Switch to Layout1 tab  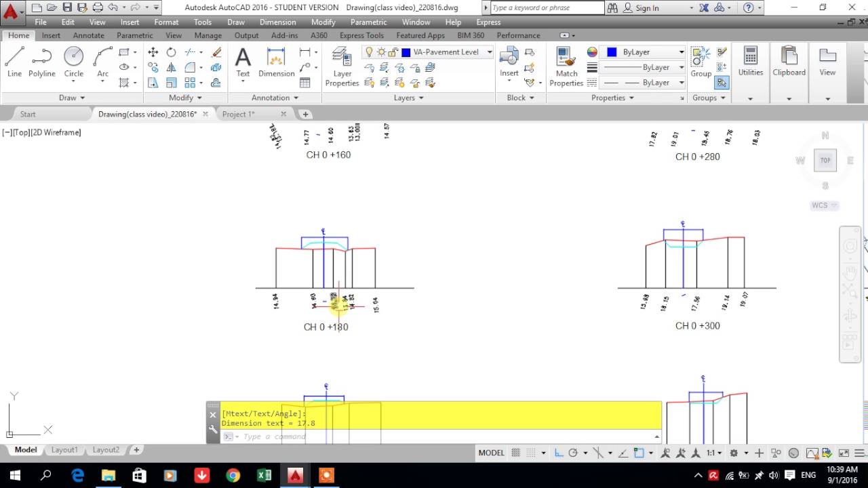pos(64,449)
